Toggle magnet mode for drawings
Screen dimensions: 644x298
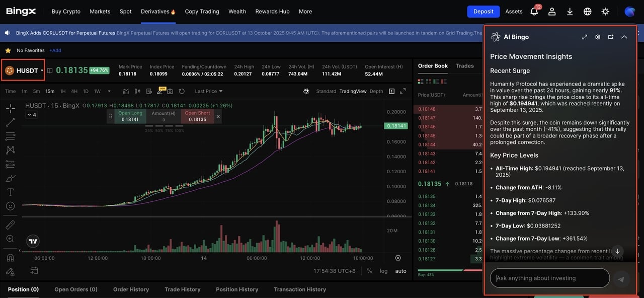tap(10, 258)
